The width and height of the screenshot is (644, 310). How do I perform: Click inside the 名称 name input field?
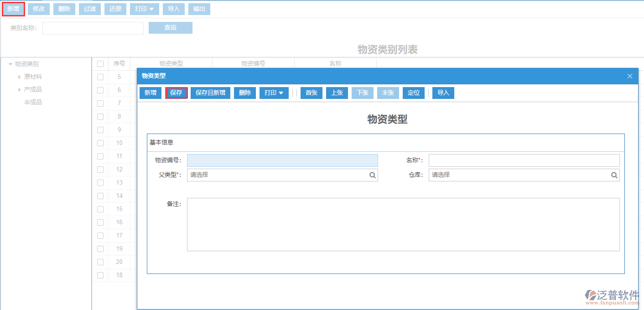pos(524,160)
